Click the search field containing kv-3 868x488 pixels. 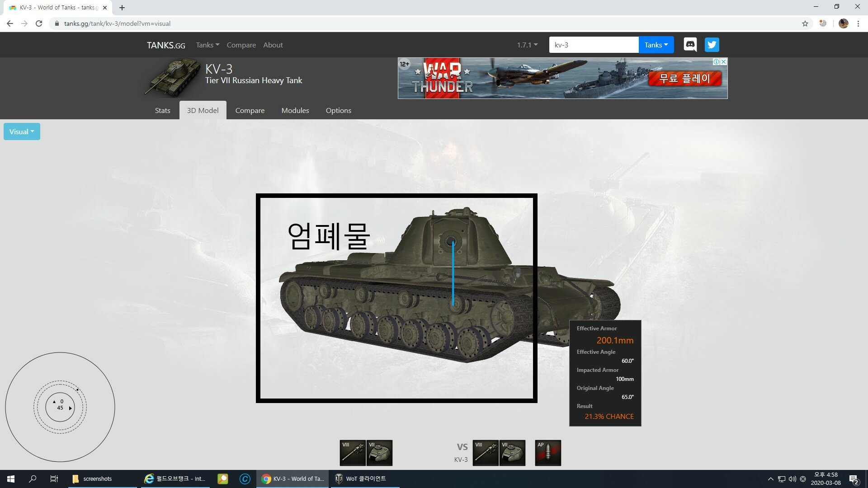click(x=594, y=45)
